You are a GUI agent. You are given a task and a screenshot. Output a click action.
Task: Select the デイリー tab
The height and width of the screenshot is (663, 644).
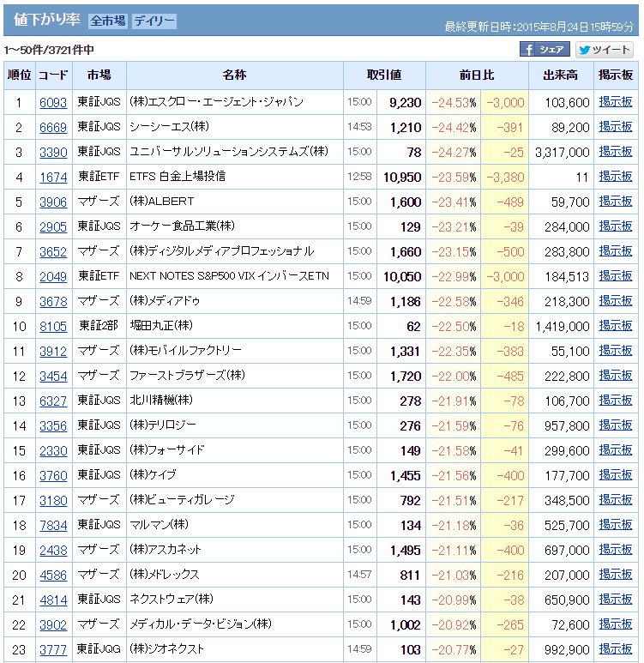(x=154, y=21)
